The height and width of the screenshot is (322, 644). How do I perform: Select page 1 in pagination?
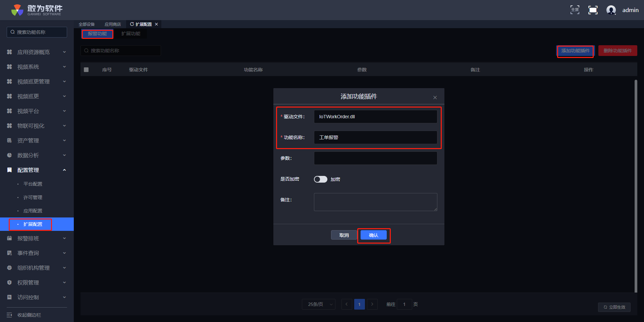tap(360, 304)
